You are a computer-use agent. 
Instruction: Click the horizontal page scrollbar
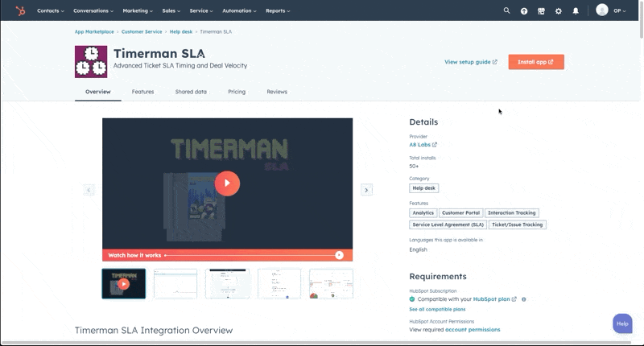[316, 342]
